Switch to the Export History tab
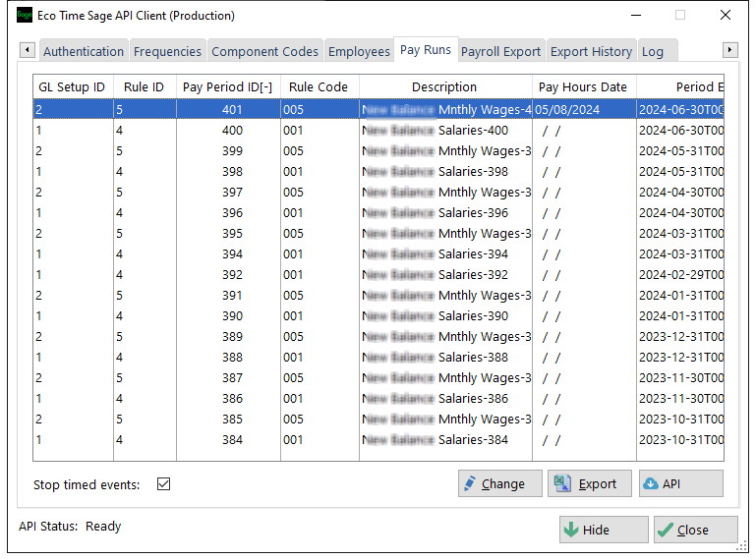The image size is (756, 560). 591,51
